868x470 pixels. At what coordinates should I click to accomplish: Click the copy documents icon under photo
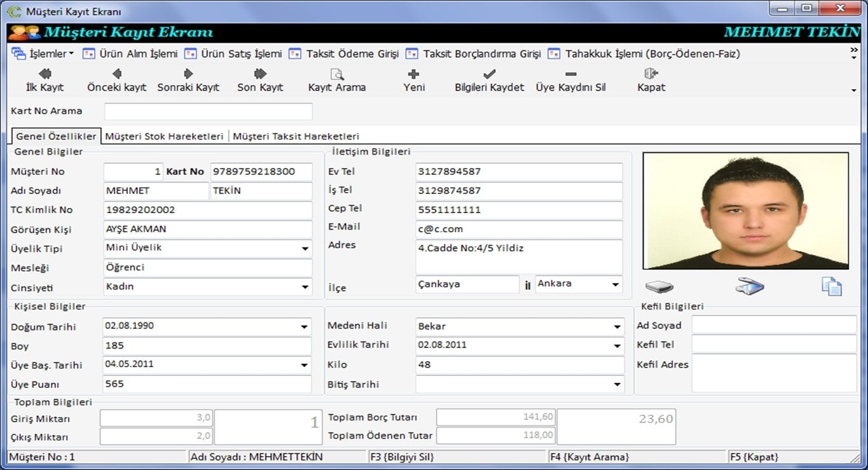coord(831,287)
